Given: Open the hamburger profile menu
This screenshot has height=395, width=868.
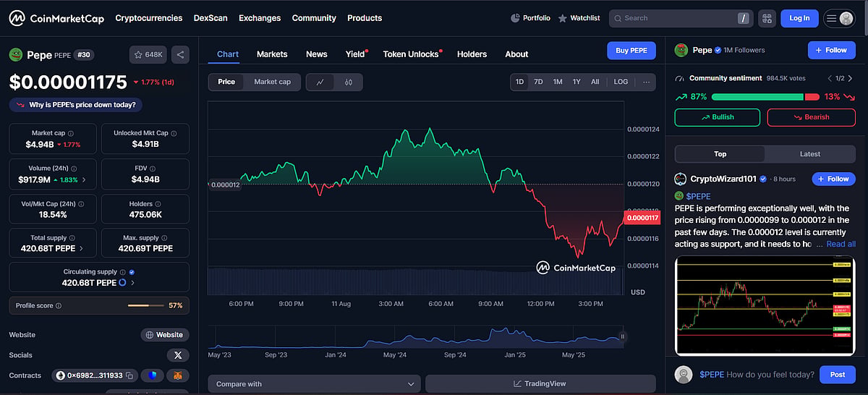Looking at the screenshot, I should point(839,18).
